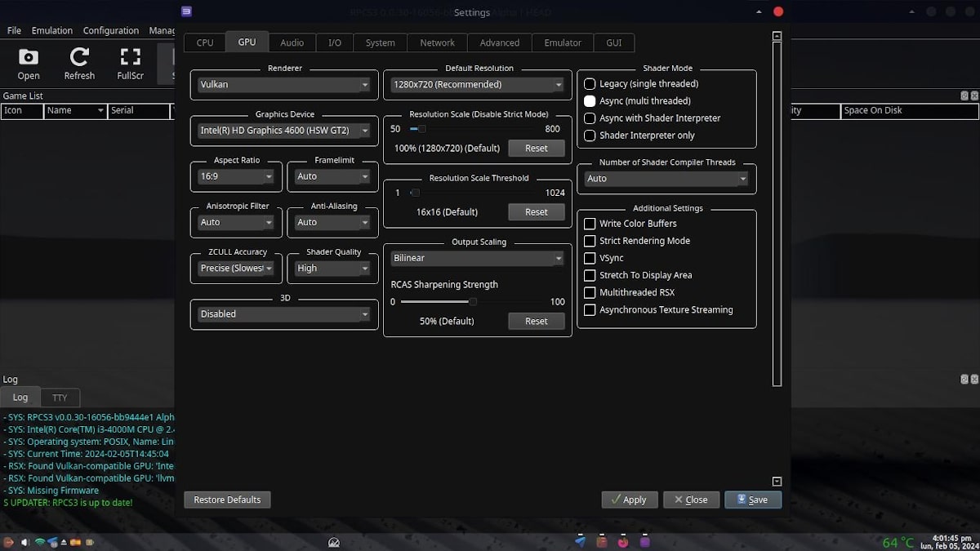
Task: Click the Telegram icon in the taskbar
Action: click(581, 541)
